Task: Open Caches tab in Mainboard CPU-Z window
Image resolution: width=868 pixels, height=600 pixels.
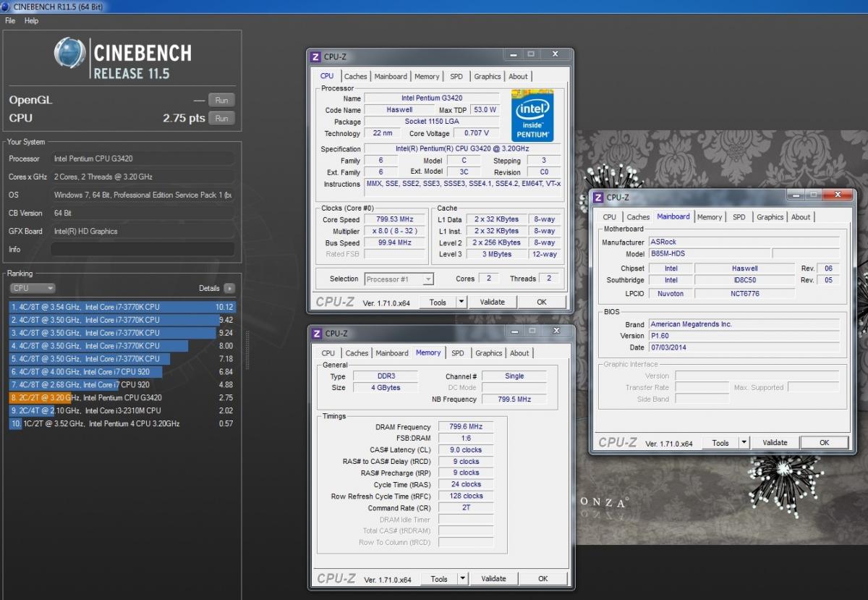Action: (x=638, y=217)
